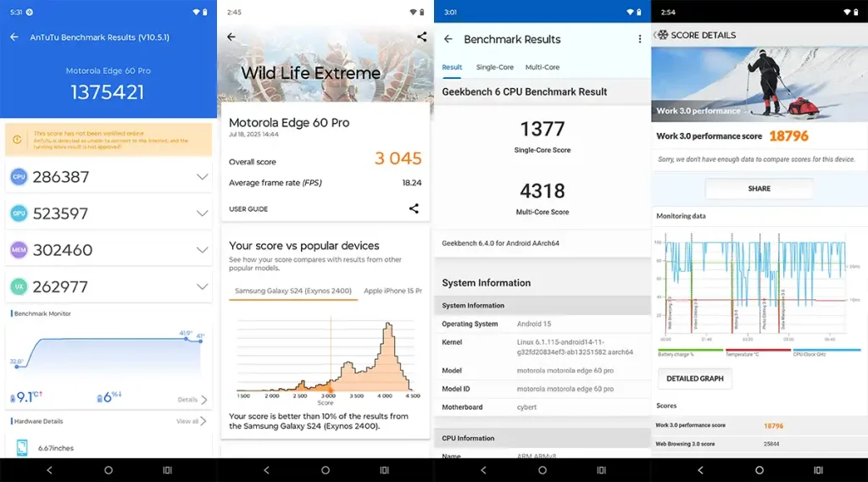This screenshot has width=868, height=482.
Task: Tap Battery charge % legend bar
Action: 690,351
